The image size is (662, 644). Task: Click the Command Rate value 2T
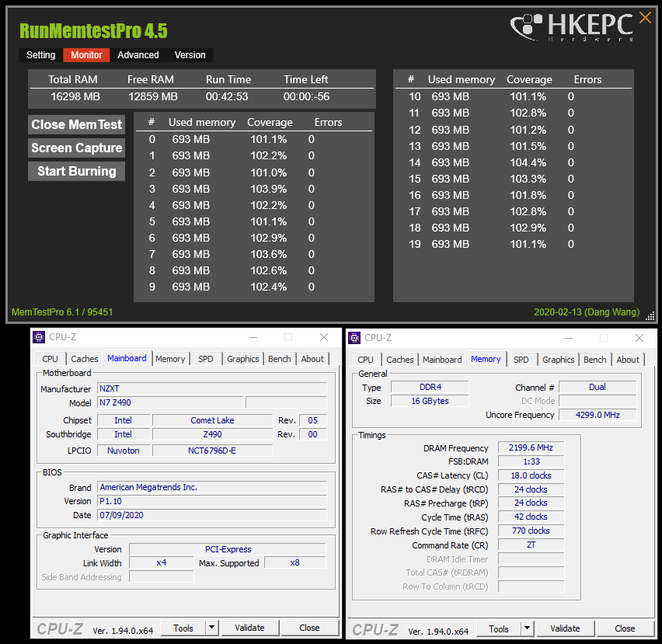531,545
